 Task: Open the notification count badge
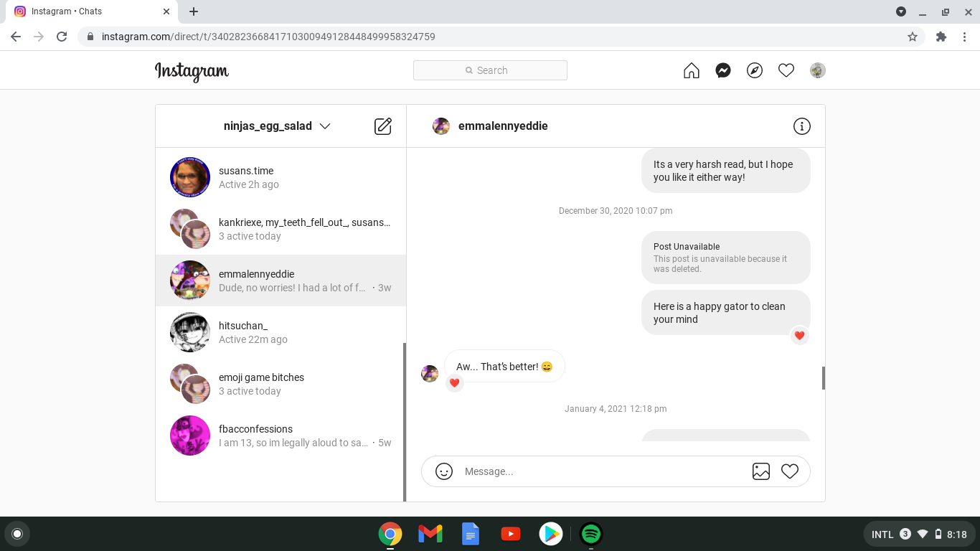coord(905,534)
